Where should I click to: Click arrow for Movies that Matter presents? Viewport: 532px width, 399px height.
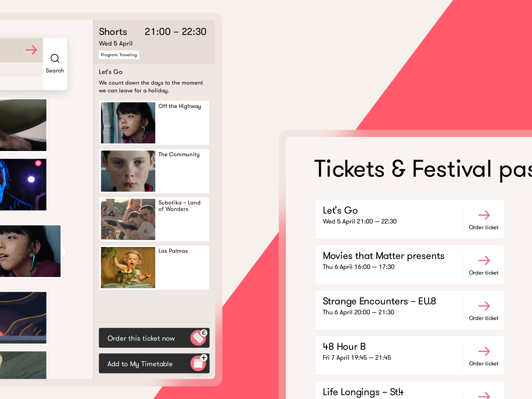tap(484, 260)
